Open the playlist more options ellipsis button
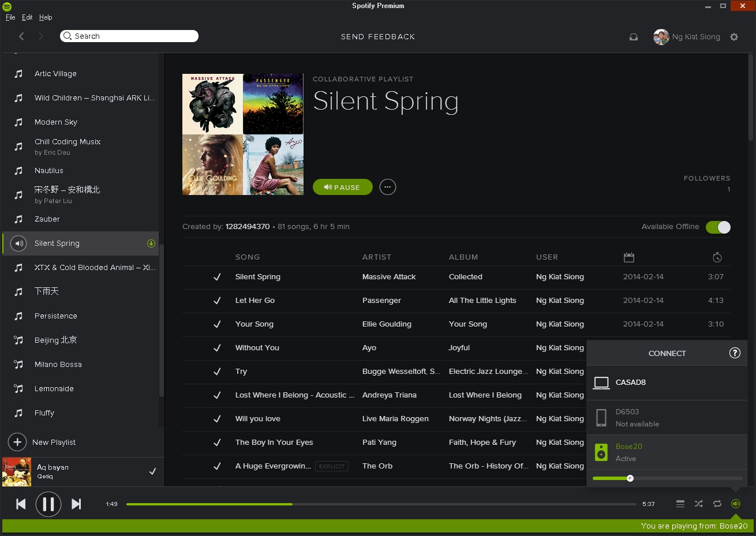756x536 pixels. point(388,187)
